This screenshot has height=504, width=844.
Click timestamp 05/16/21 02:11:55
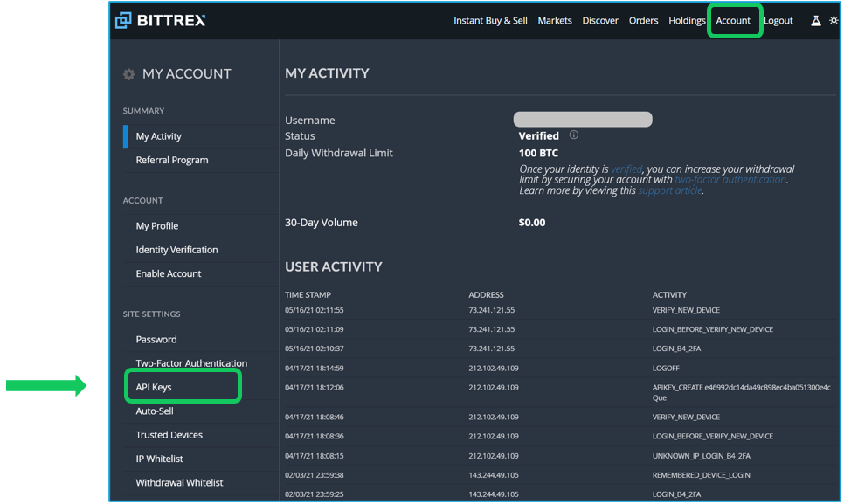[x=315, y=310]
